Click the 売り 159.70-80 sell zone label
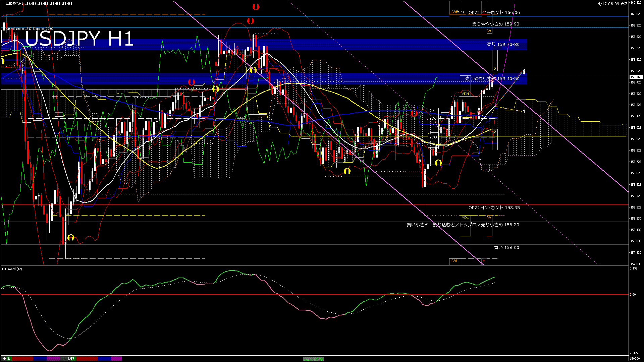Image resolution: width=644 pixels, height=362 pixels. tap(503, 44)
